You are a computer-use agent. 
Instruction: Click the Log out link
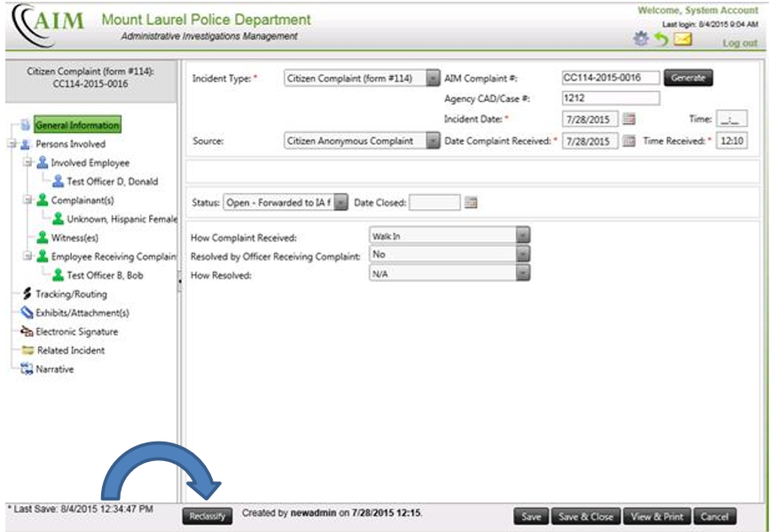739,43
